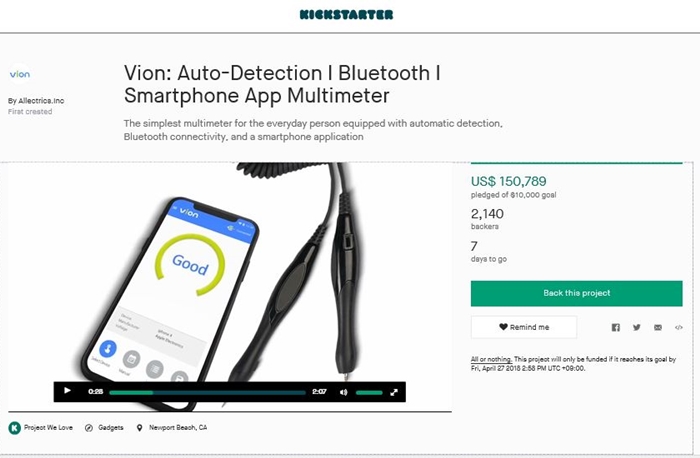Viewport: 700px width, 458px height.
Task: Click the Kickstarter logo
Action: point(346,15)
